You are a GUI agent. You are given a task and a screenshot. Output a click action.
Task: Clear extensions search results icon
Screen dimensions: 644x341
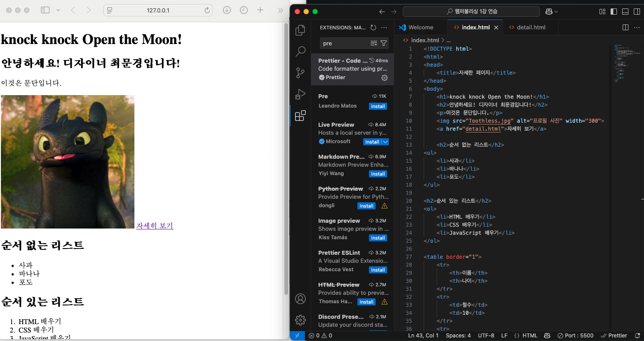tap(374, 43)
